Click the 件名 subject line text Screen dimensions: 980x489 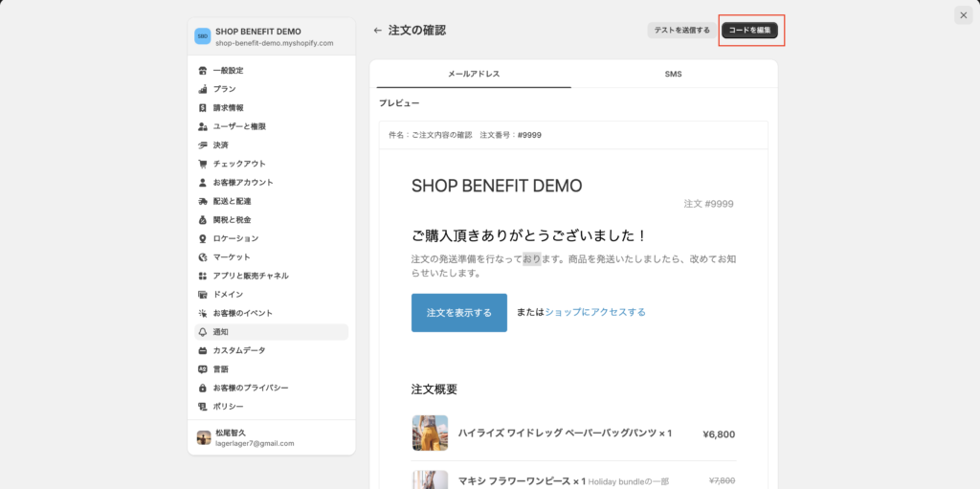click(465, 135)
